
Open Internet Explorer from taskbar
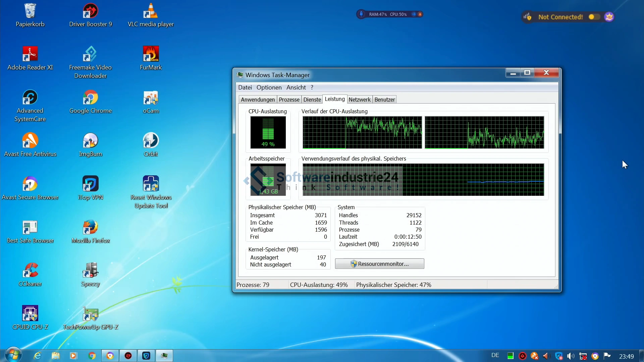click(37, 356)
